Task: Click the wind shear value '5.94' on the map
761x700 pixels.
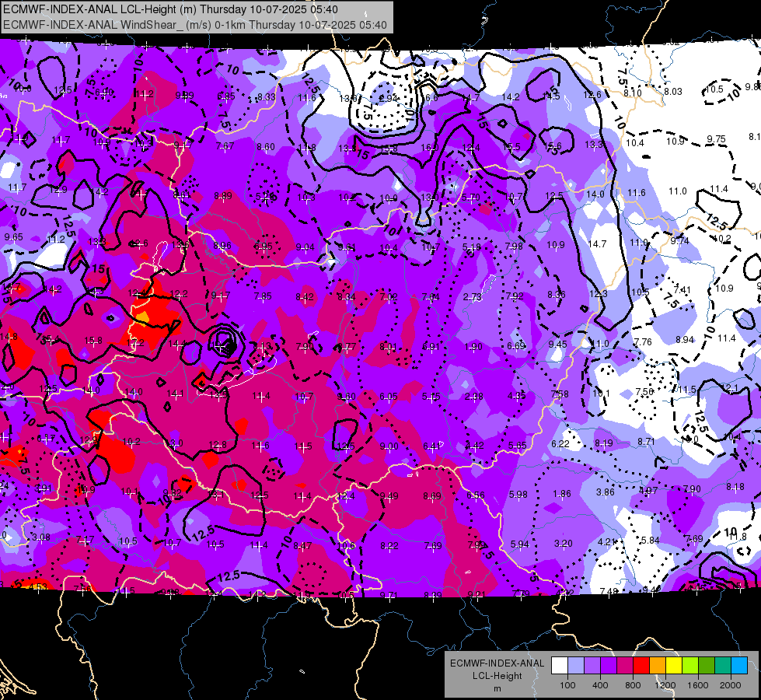Action: click(x=520, y=544)
